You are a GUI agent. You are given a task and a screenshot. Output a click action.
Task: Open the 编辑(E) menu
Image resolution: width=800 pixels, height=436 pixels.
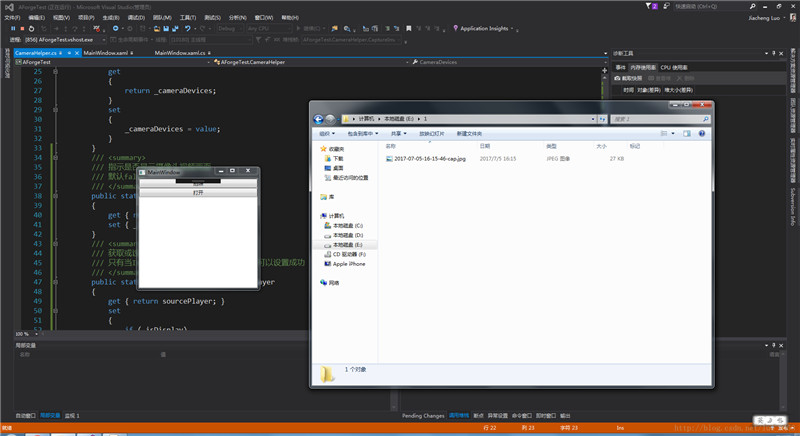click(x=37, y=17)
